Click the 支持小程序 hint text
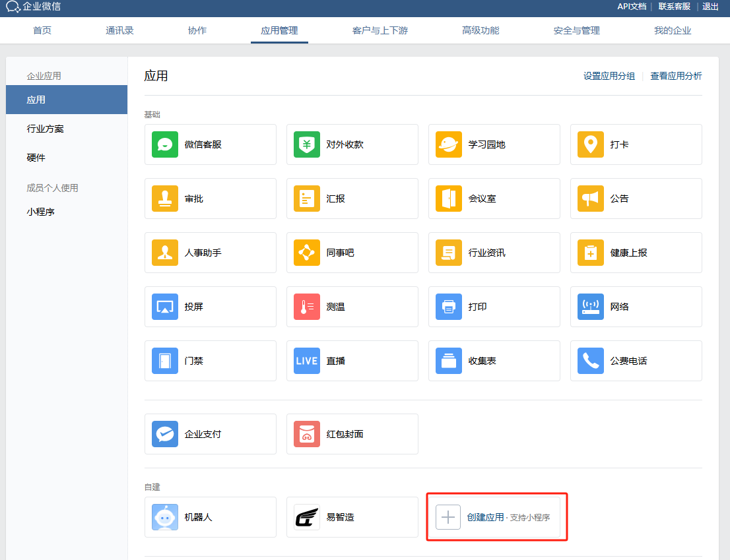The width and height of the screenshot is (730, 560). coord(530,518)
